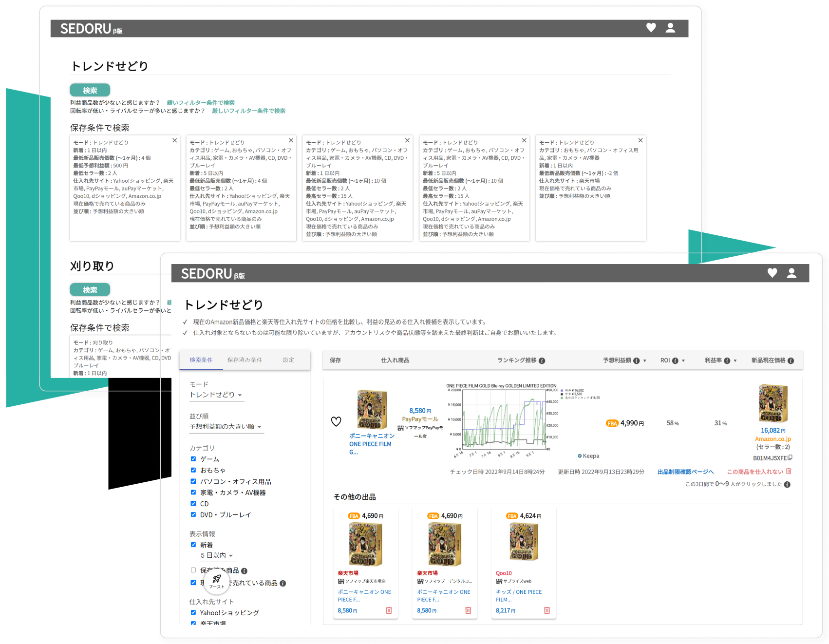Open Keepa link under the ranking chart
Screen dimensions: 829x644
tap(588, 456)
